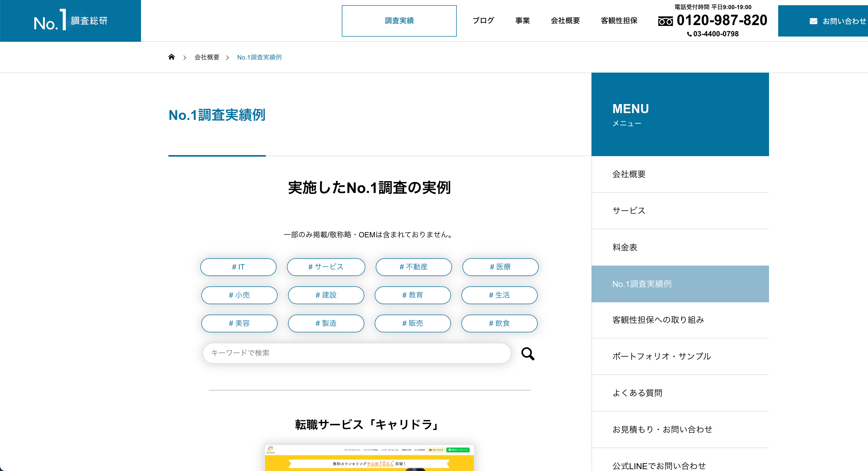Click the magnifying glass search icon
The width and height of the screenshot is (868, 471).
[528, 354]
